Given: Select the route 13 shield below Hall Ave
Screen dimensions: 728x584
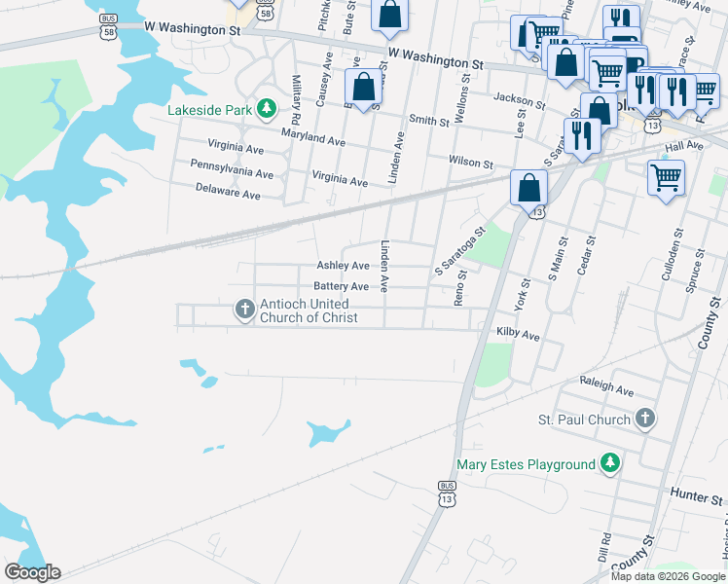Looking at the screenshot, I should (652, 125).
